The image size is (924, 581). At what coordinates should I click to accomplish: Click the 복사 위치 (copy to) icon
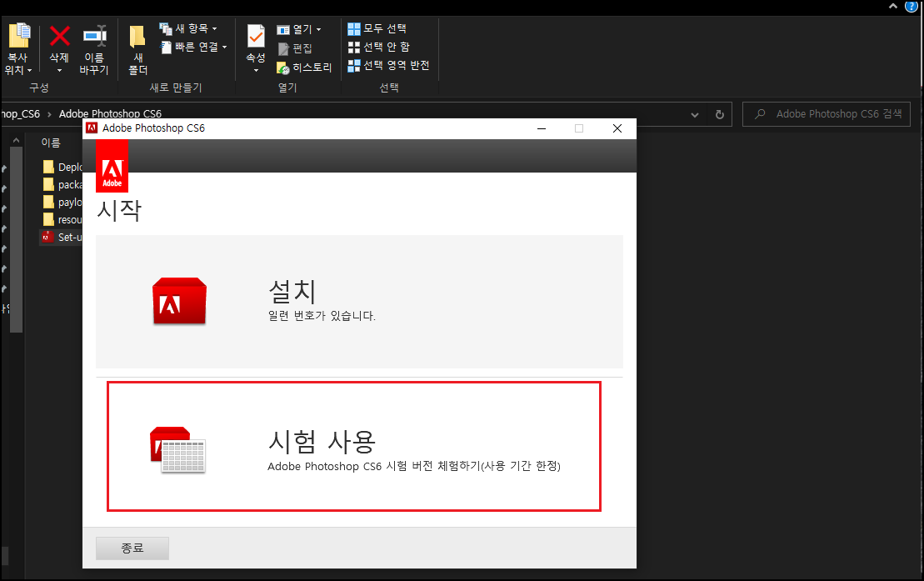click(18, 35)
